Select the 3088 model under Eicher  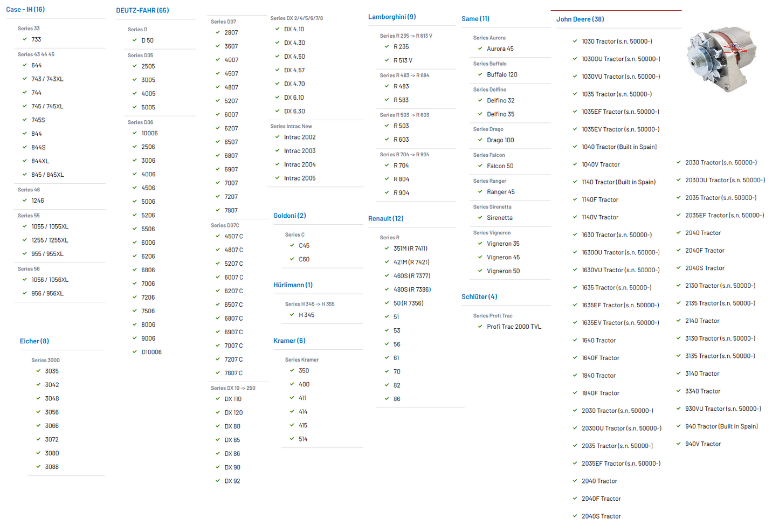point(52,467)
